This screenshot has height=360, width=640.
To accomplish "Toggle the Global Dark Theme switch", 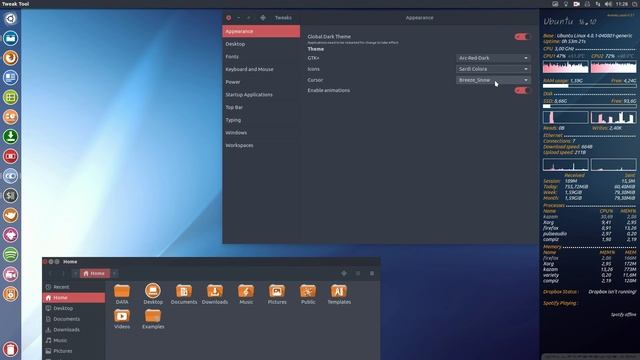I will pyautogui.click(x=522, y=37).
